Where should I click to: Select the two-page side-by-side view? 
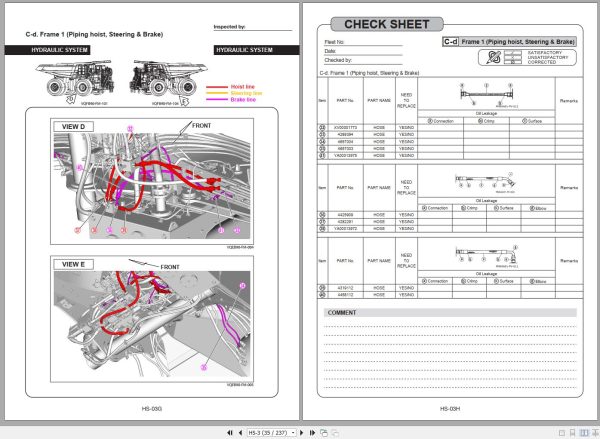[584, 433]
